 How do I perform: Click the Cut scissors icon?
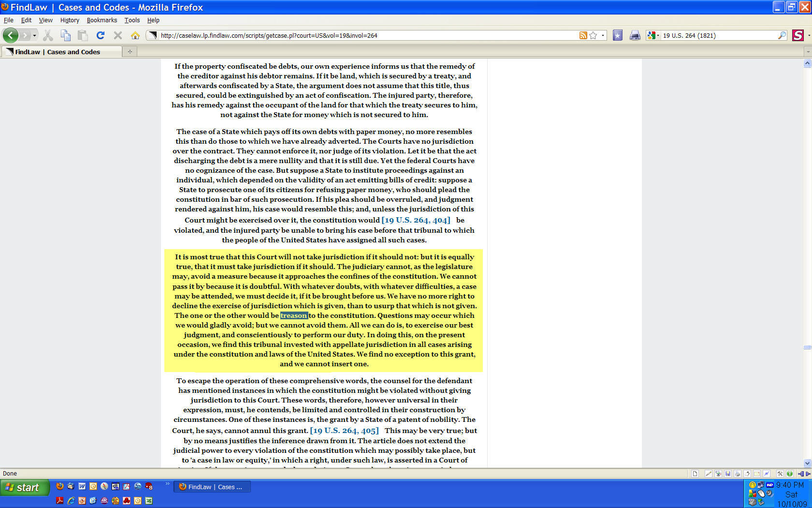pos(48,35)
